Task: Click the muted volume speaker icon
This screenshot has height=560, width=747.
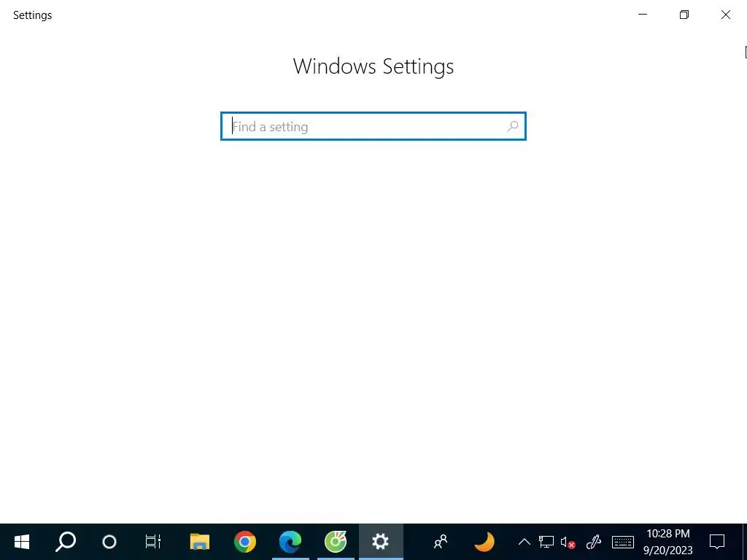Action: pos(568,542)
